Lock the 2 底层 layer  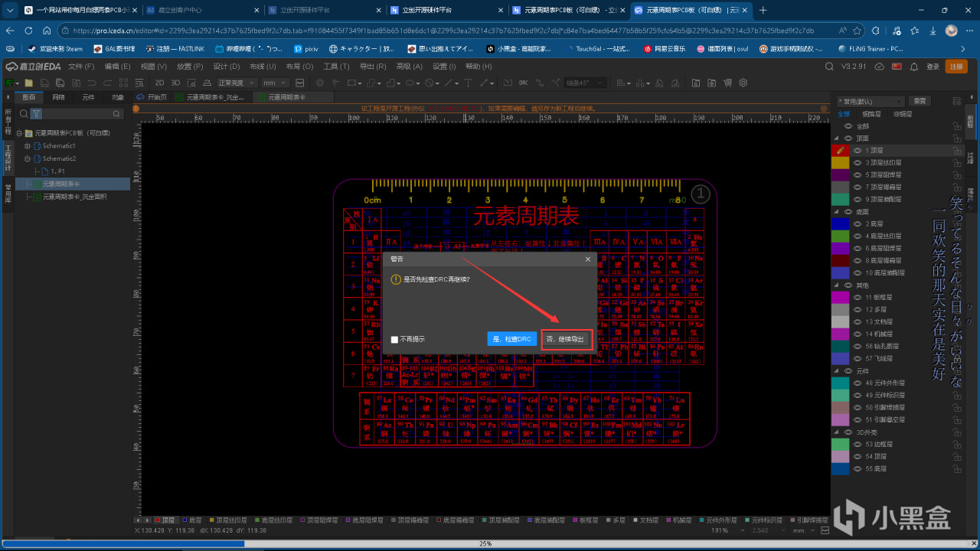[x=956, y=223]
